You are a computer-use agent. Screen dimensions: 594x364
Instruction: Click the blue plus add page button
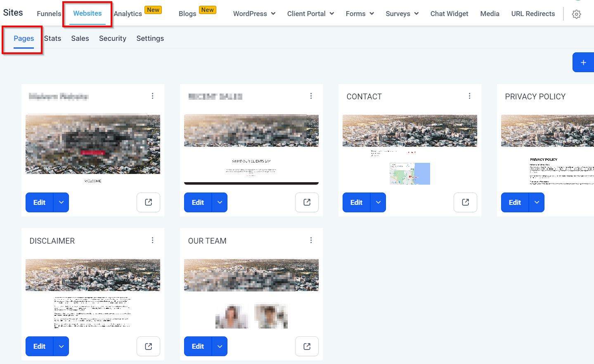click(x=583, y=62)
